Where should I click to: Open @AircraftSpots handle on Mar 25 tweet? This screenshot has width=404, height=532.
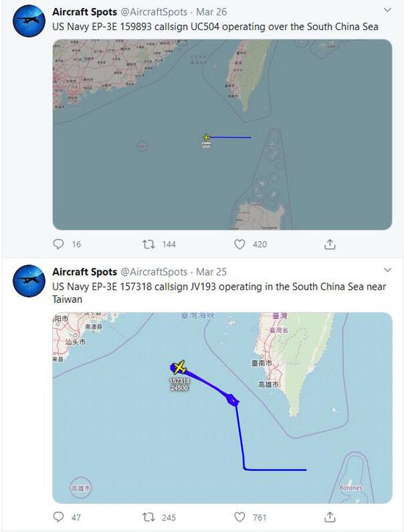point(154,272)
